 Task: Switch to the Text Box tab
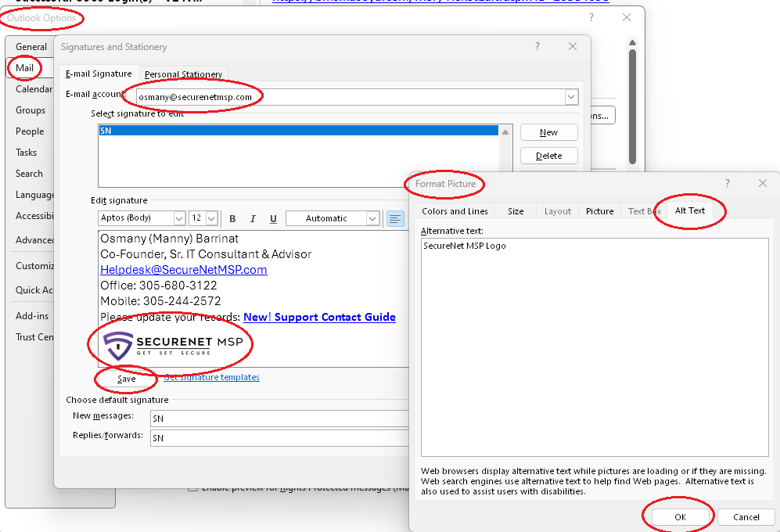pyautogui.click(x=644, y=211)
